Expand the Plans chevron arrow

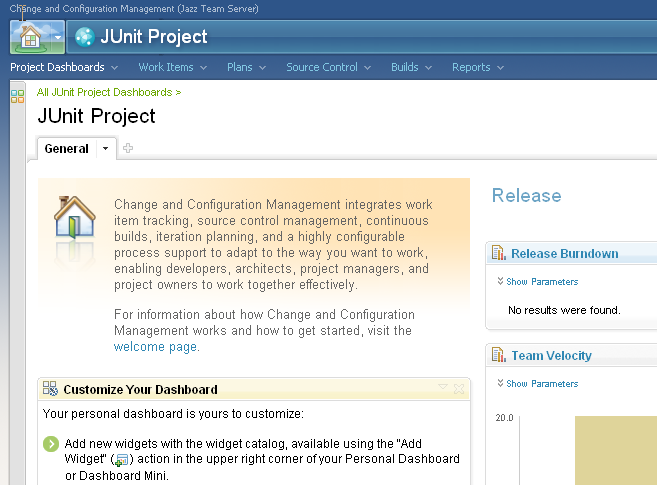[263, 68]
